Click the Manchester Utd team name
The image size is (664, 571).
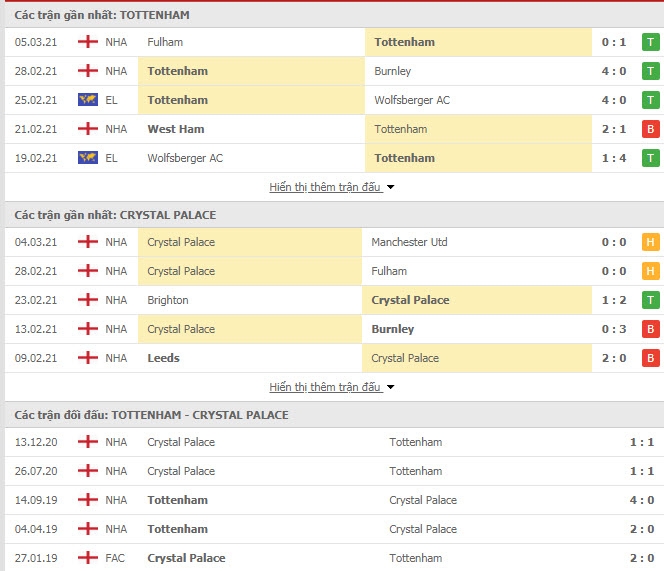click(x=409, y=242)
